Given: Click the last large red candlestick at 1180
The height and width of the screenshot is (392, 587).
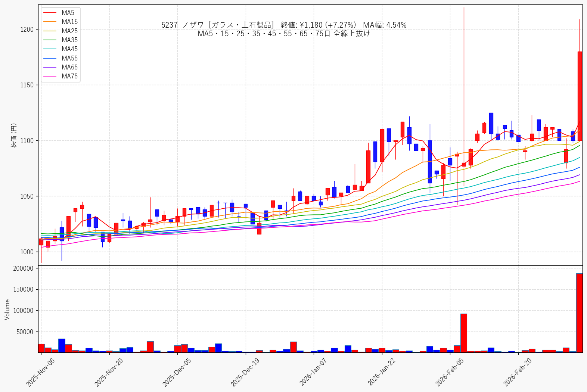Looking at the screenshot, I should pos(580,96).
